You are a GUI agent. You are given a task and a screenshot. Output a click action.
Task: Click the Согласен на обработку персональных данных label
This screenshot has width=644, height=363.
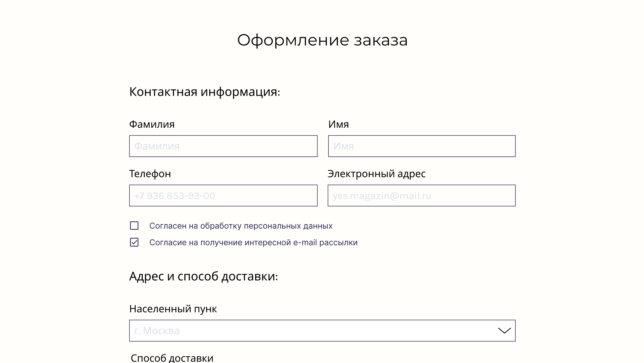[241, 226]
